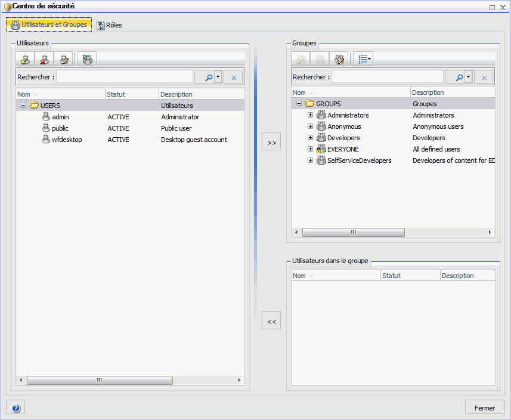Collapse the GROUPS folder node

[299, 104]
